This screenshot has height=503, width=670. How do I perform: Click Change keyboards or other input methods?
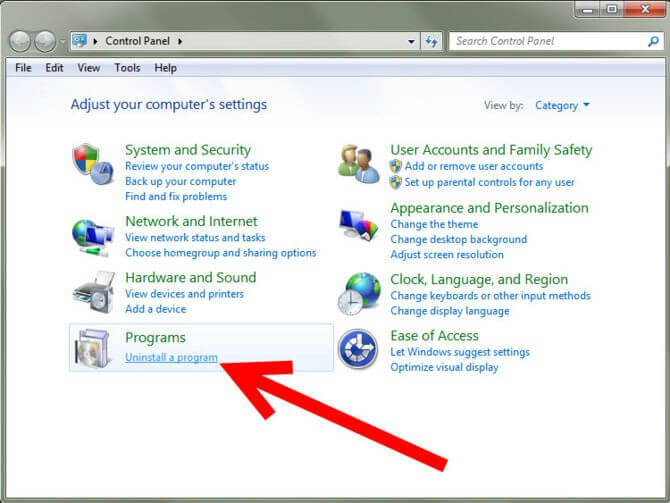point(491,296)
